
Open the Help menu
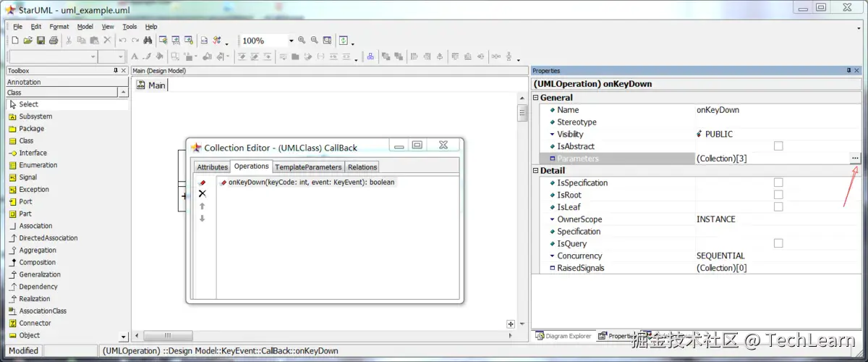pyautogui.click(x=151, y=27)
